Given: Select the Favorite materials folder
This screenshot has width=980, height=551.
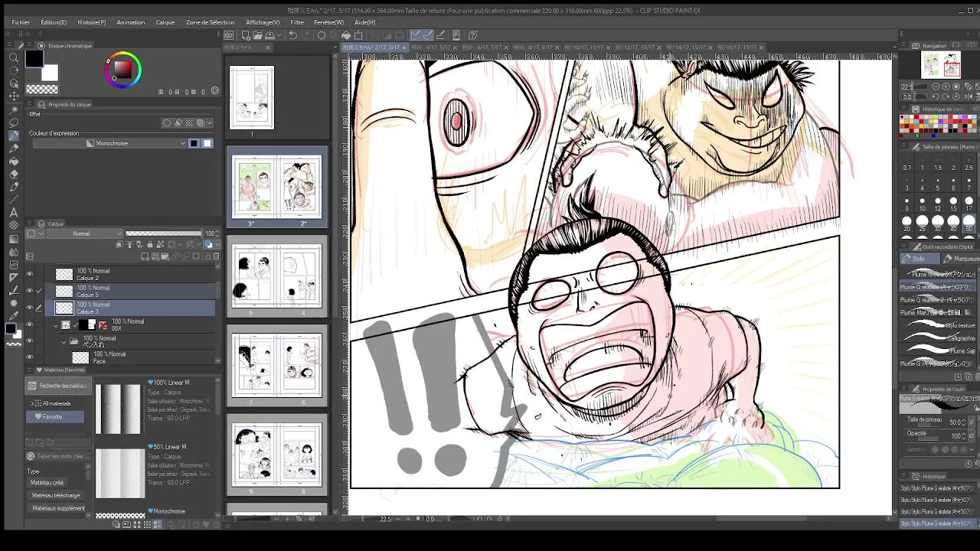Looking at the screenshot, I should point(55,417).
